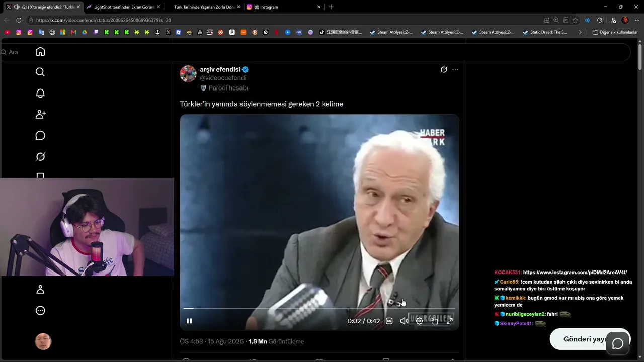Expand the video to fullscreen

click(450, 321)
